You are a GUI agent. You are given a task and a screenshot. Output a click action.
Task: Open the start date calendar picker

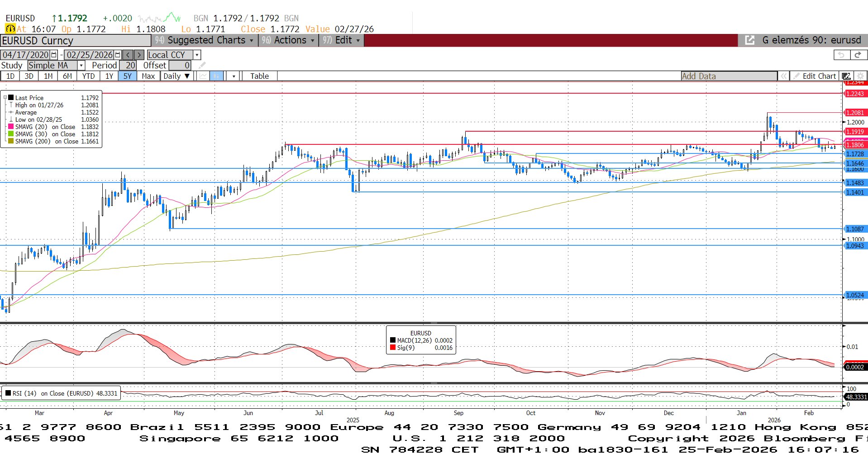pyautogui.click(x=54, y=55)
